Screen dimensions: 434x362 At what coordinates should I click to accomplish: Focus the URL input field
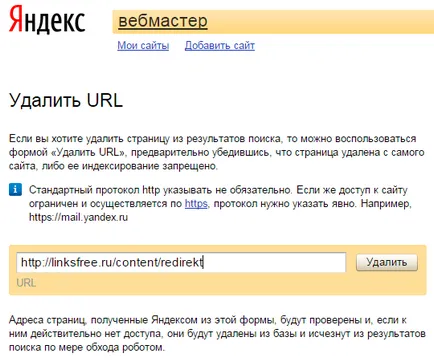click(x=181, y=262)
